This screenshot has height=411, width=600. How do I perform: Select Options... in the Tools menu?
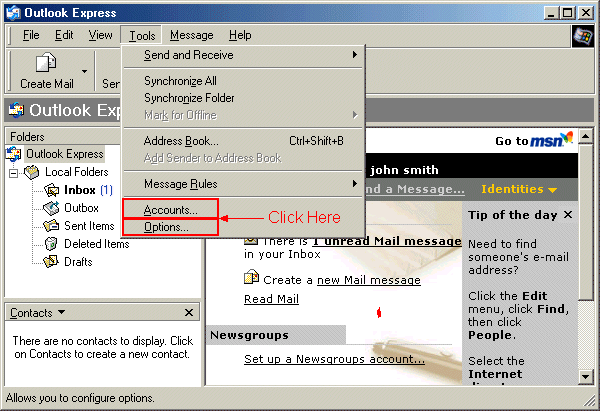click(x=171, y=227)
